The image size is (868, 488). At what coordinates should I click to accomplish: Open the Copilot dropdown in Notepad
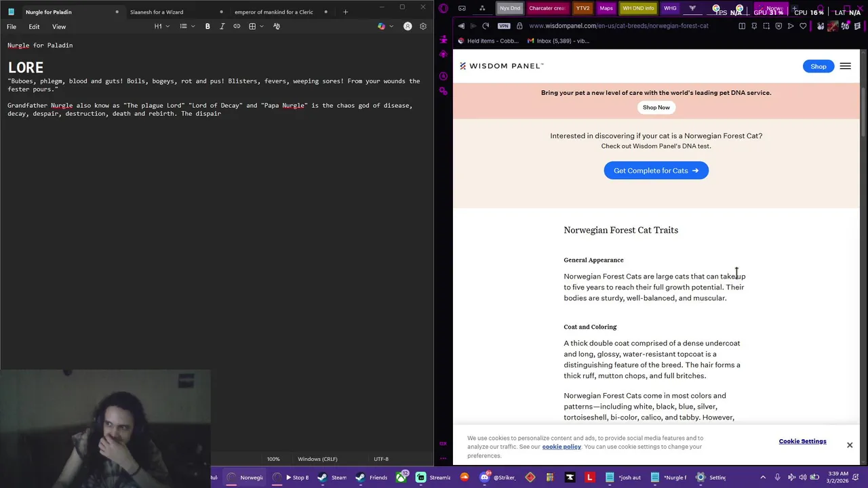click(385, 26)
